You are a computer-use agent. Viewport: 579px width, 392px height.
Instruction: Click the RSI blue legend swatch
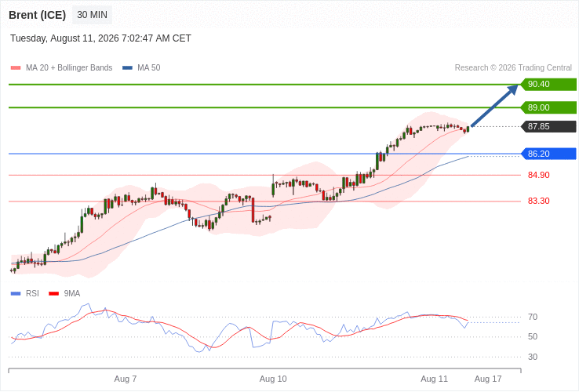(x=16, y=294)
